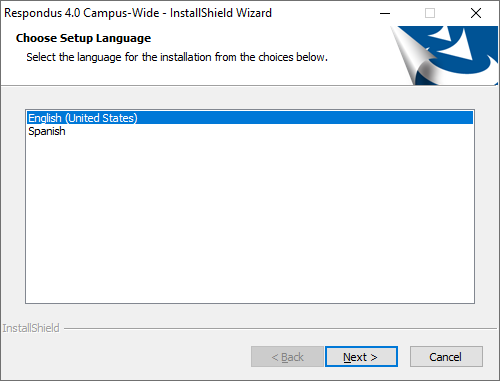Click the disabled maximize window icon
This screenshot has height=381, width=500.
tap(430, 13)
